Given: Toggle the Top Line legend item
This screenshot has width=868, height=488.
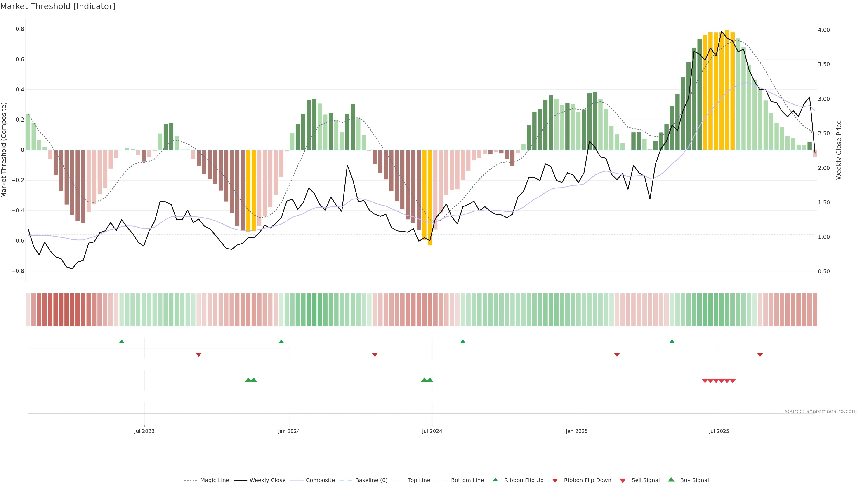Looking at the screenshot, I should 419,480.
